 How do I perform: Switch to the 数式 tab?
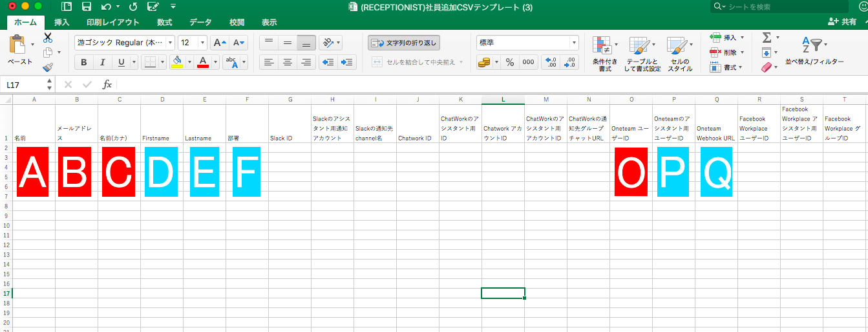coord(164,22)
